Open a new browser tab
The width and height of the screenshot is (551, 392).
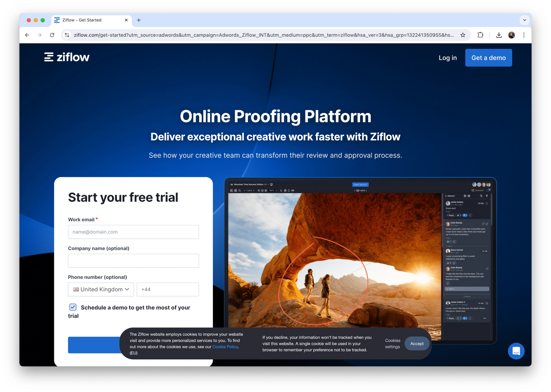pos(139,20)
